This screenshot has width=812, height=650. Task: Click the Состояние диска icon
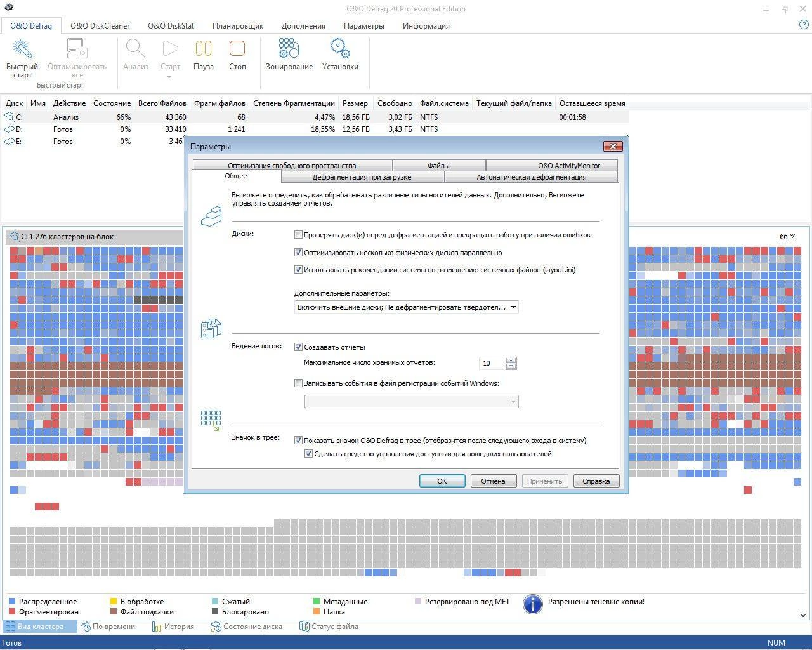pos(216,627)
